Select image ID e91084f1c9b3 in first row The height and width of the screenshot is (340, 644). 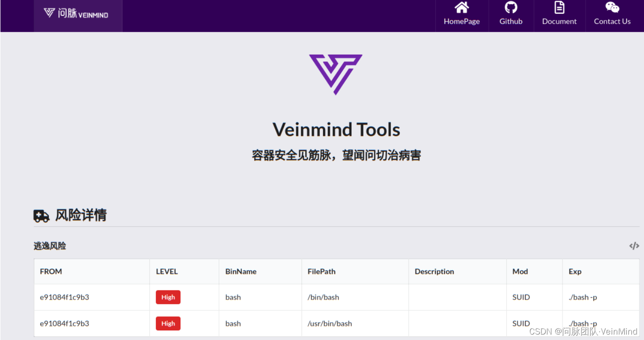[x=64, y=297]
